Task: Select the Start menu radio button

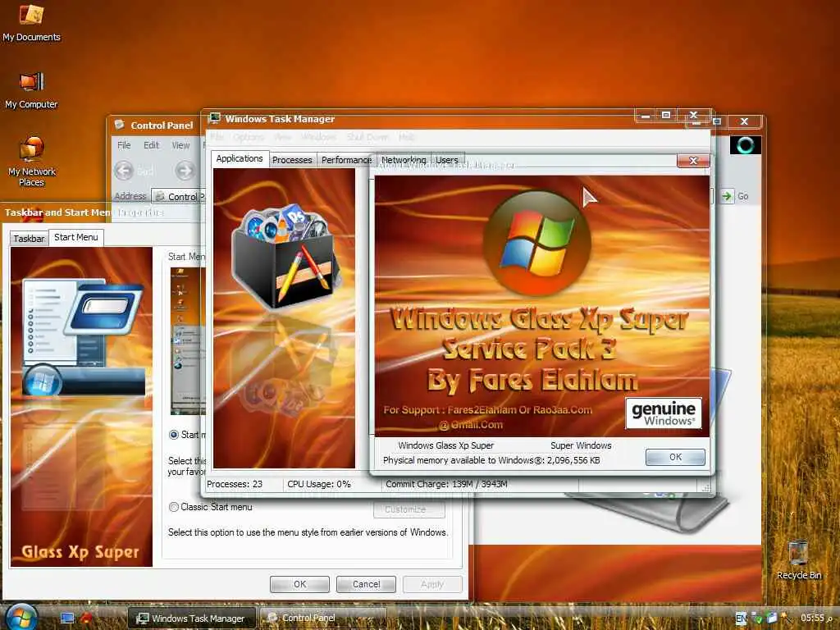Action: click(x=174, y=435)
